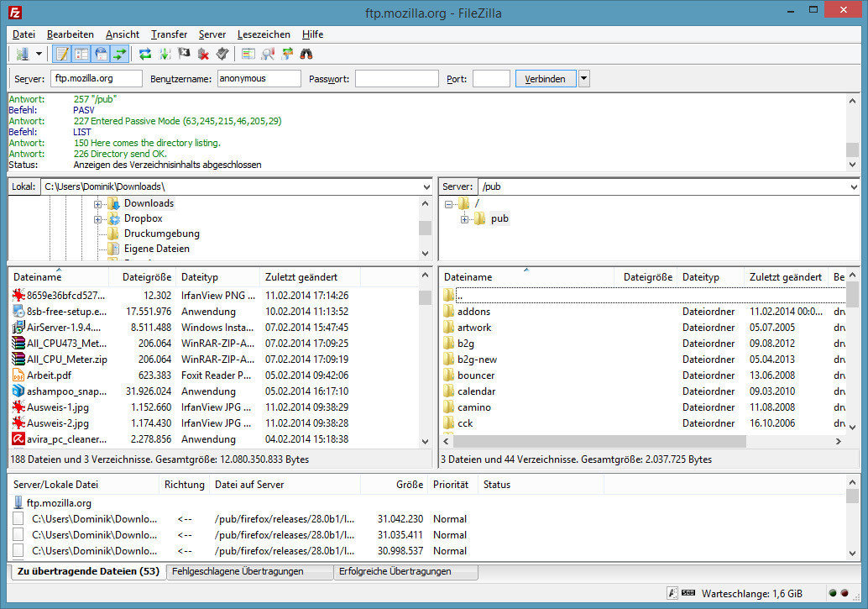
Task: Click the Port input field
Action: pos(491,79)
